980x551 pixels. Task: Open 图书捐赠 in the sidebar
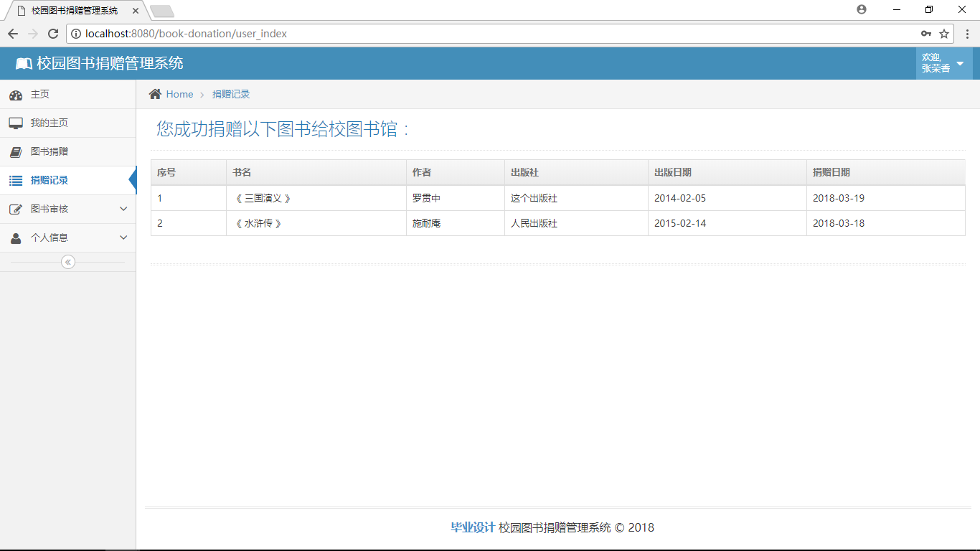click(50, 152)
